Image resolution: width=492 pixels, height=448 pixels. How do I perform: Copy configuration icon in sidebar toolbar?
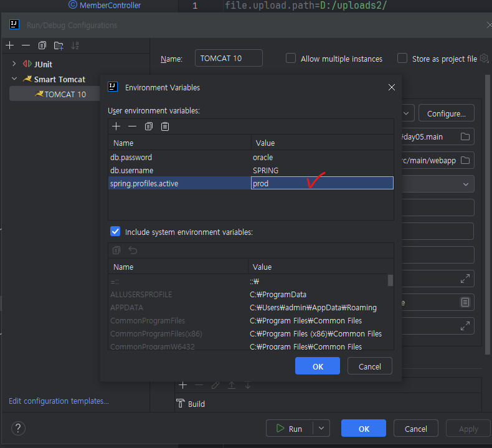(x=42, y=45)
